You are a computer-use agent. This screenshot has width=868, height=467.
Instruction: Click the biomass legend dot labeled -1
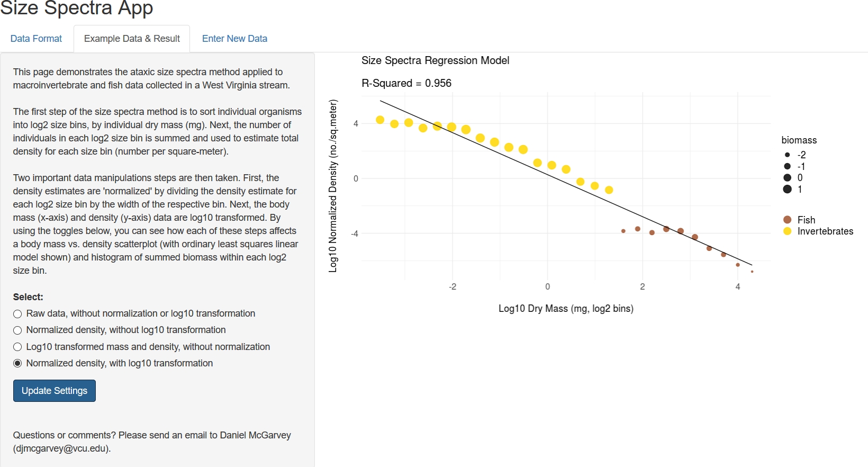[787, 166]
